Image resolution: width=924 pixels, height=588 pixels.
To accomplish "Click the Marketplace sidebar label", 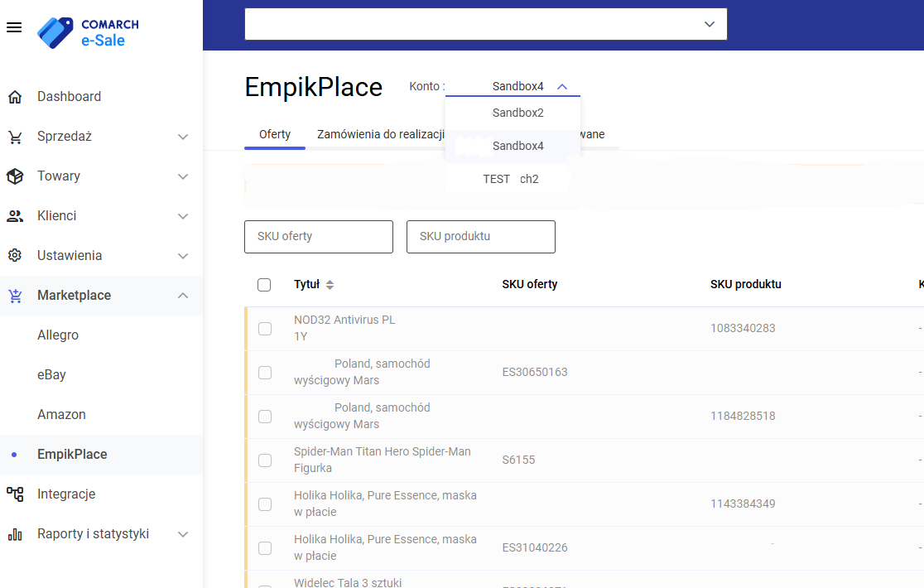I will [x=75, y=295].
